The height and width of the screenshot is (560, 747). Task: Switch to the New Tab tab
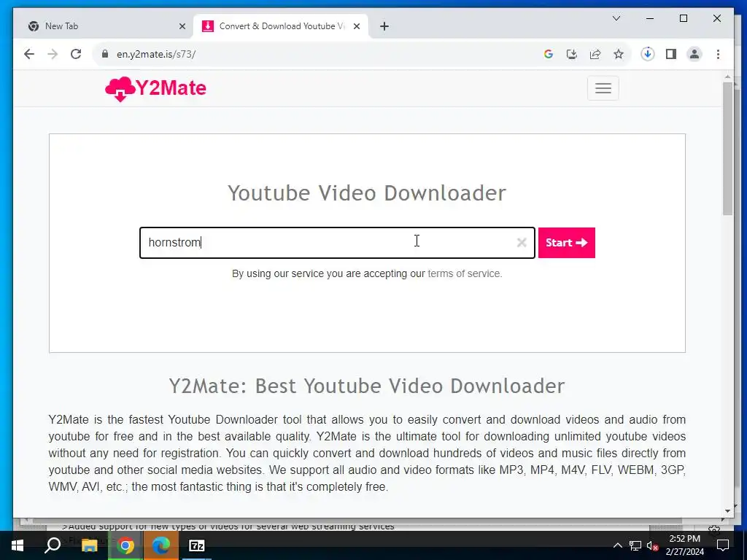coord(105,26)
